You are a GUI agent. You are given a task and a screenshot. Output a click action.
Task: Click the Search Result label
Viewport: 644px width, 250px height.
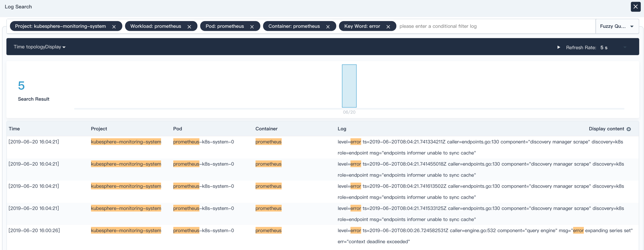[34, 99]
